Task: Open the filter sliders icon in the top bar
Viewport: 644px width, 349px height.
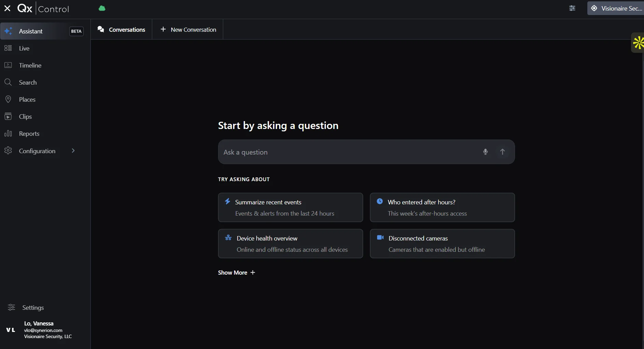Action: [x=572, y=8]
